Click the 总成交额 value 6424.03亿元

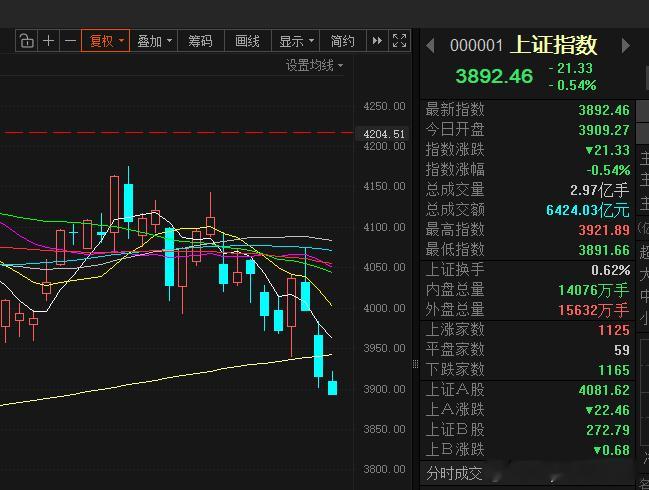[588, 210]
